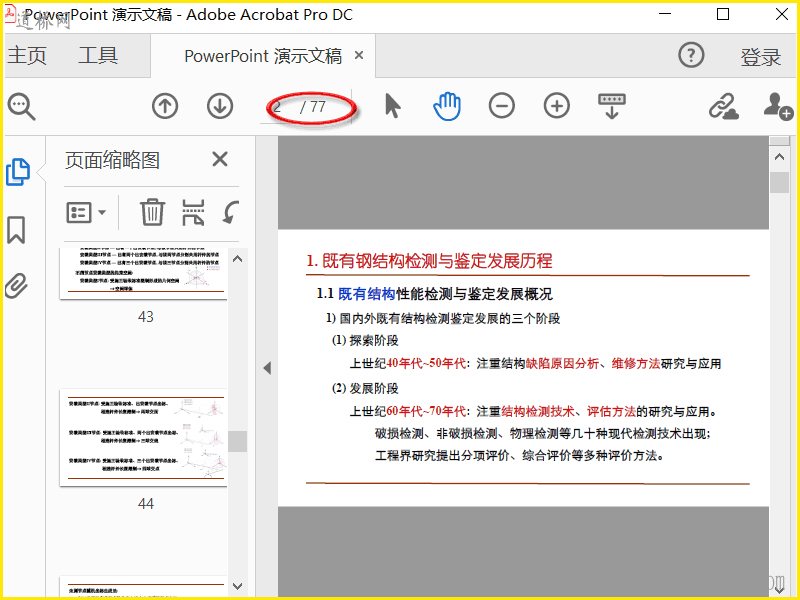
Task: Activate the hand pan tool
Action: tap(447, 106)
